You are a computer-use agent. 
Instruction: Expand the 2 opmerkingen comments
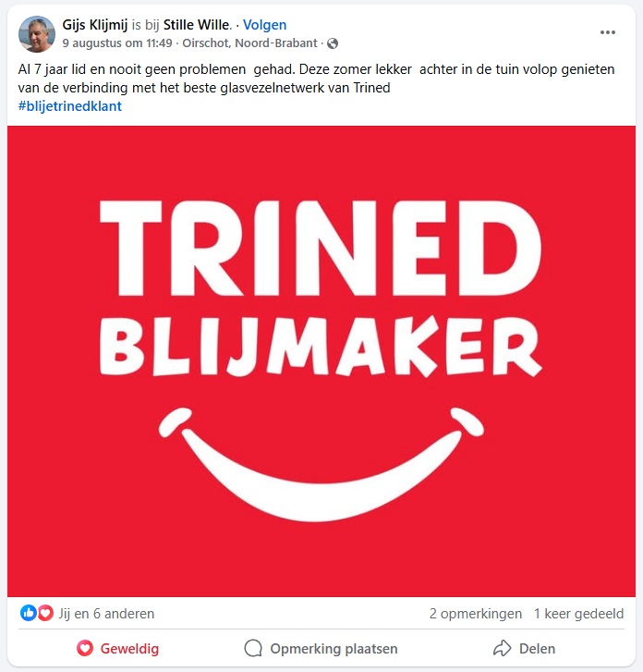point(476,613)
